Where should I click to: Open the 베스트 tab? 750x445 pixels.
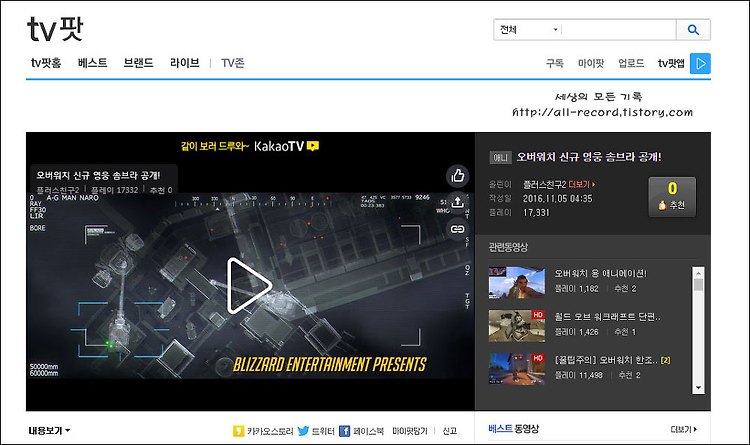[x=92, y=63]
